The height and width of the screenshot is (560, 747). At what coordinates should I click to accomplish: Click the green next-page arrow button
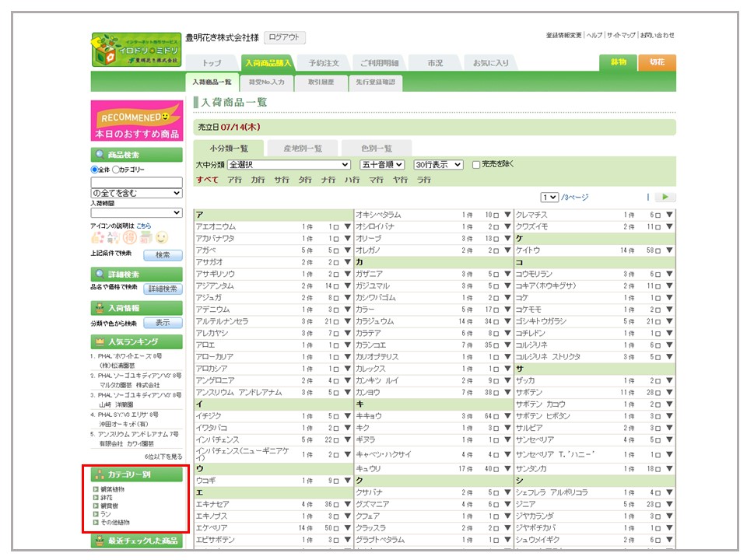click(665, 198)
